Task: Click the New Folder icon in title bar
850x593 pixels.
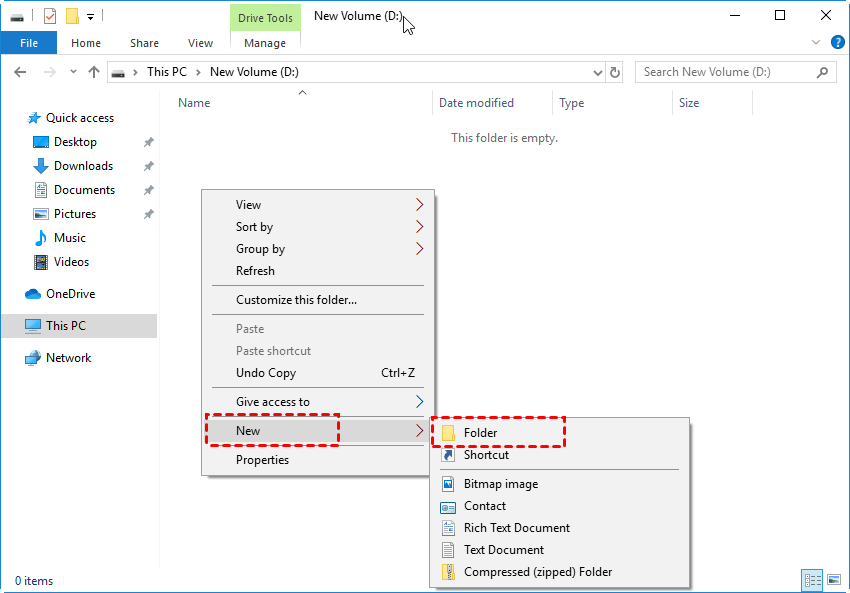Action: pos(72,16)
